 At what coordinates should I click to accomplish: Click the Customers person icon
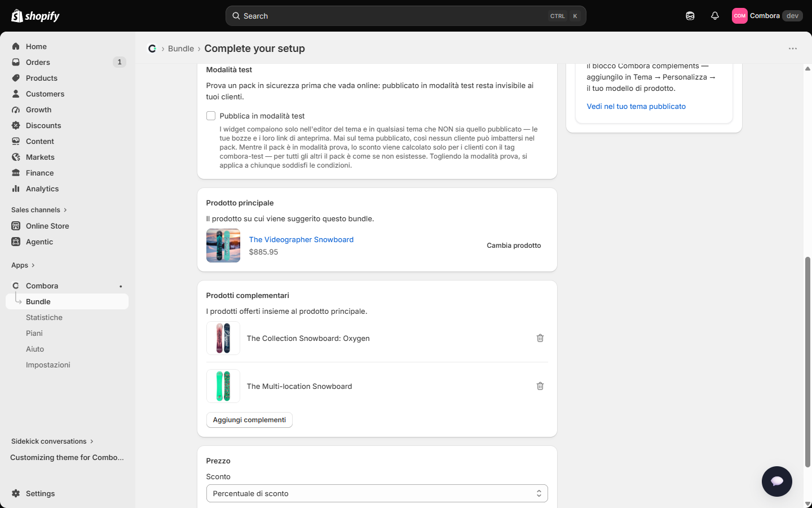pyautogui.click(x=16, y=94)
